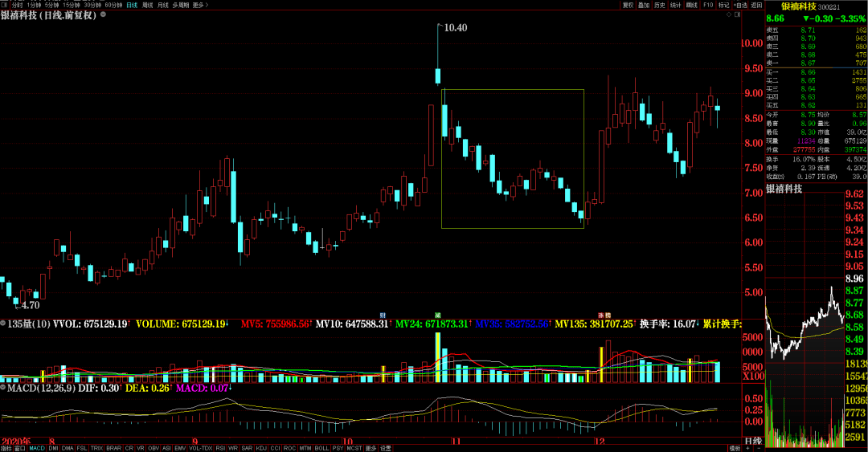868x452 pixels.
Task: Select the FSL indicator tab
Action: pyautogui.click(x=82, y=448)
